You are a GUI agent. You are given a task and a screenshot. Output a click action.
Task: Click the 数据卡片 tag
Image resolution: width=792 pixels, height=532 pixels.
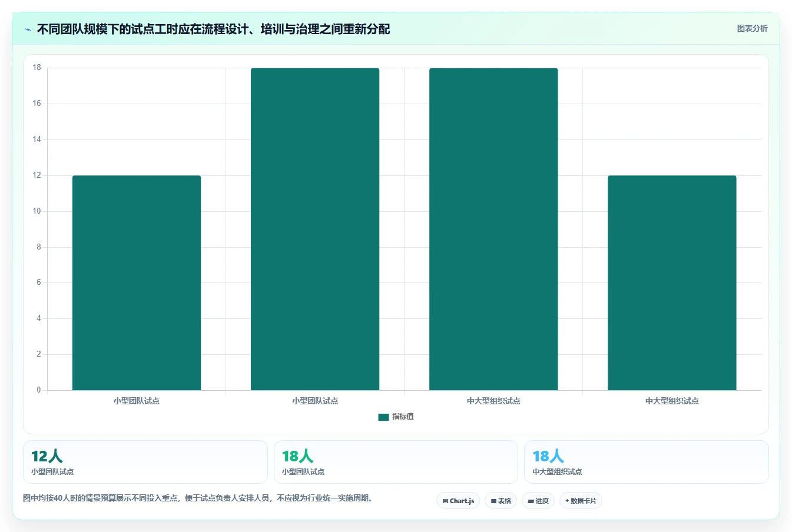[581, 501]
